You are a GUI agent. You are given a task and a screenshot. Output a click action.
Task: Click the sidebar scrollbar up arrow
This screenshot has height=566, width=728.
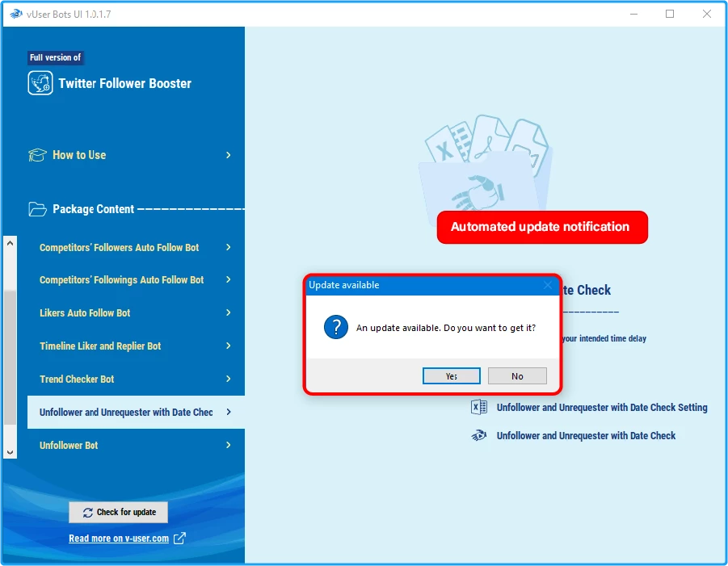[x=11, y=243]
